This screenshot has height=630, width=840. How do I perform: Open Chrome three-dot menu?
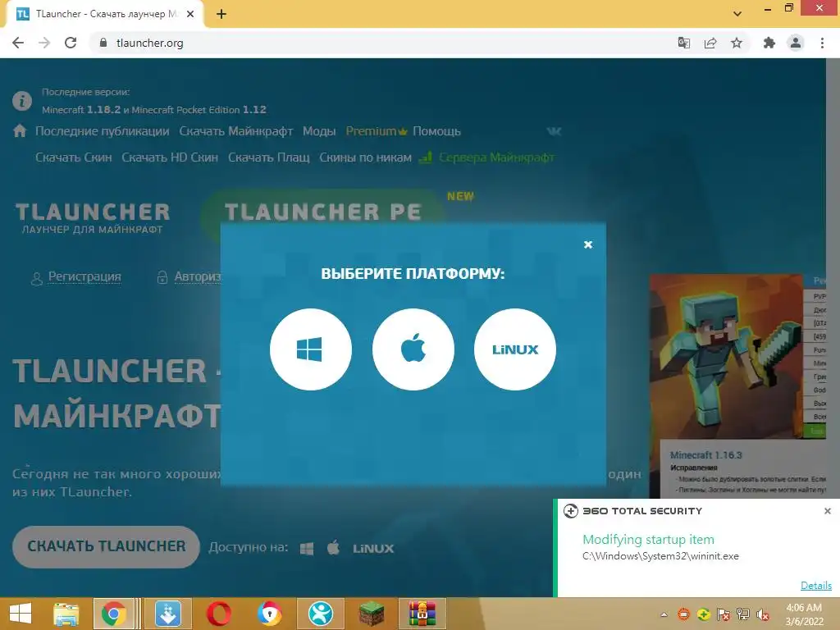coord(822,43)
